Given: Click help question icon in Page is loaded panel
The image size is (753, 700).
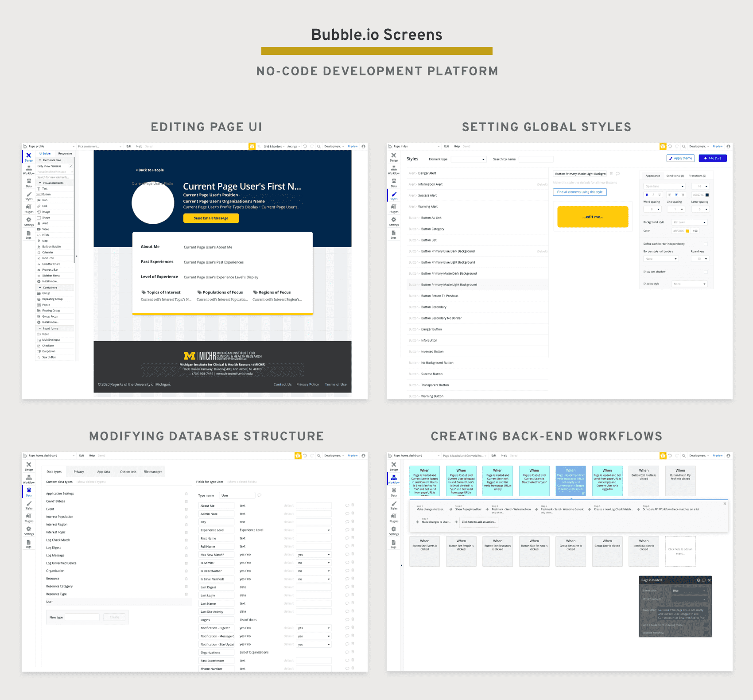Looking at the screenshot, I should (x=699, y=580).
